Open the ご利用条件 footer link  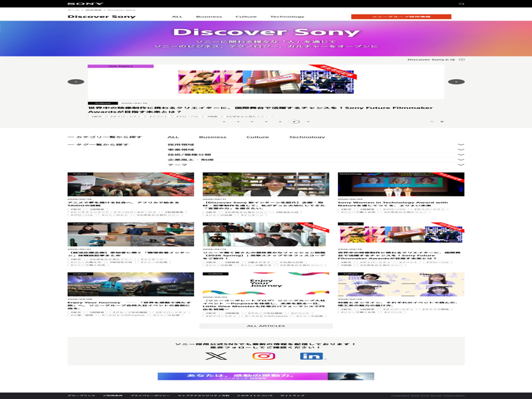[x=112, y=396]
